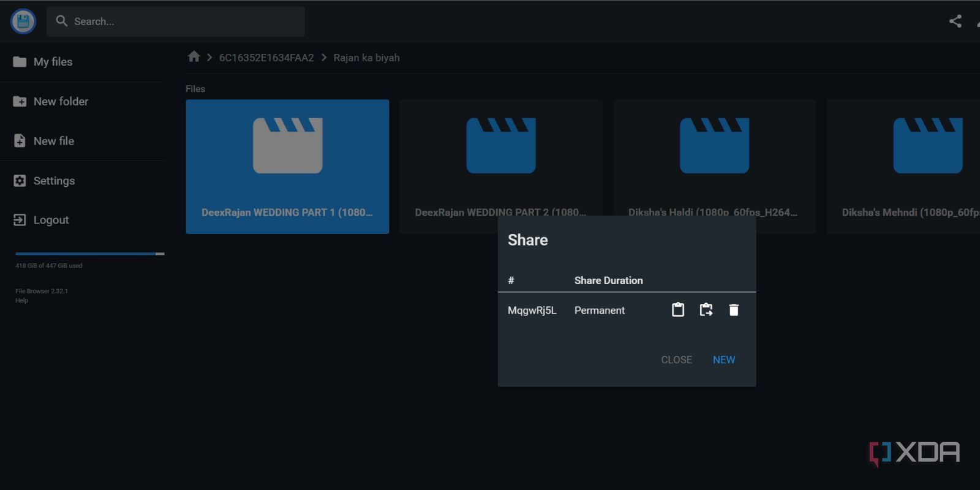Open the Rajan ka biyah breadcrumb
The height and width of the screenshot is (490, 980).
[x=366, y=58]
